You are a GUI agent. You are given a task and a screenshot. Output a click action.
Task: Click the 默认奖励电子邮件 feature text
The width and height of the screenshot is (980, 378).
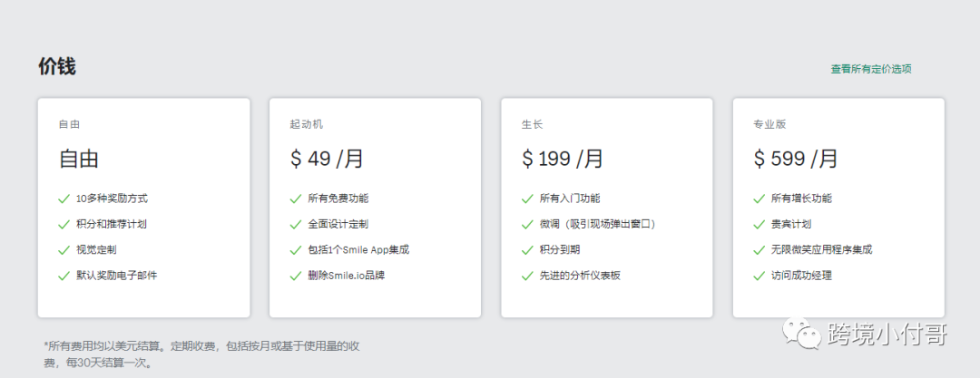(116, 275)
